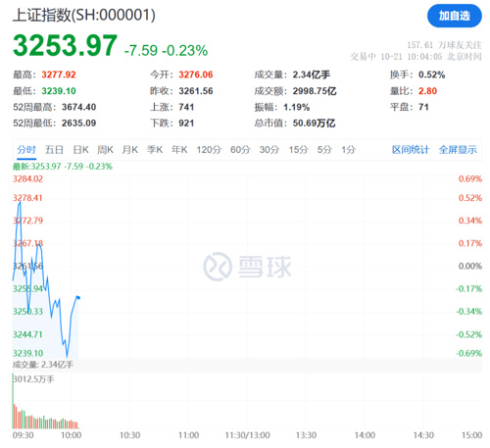The image size is (490, 448).
Task: Click the 最低 value 3239.10
Action: coord(59,91)
